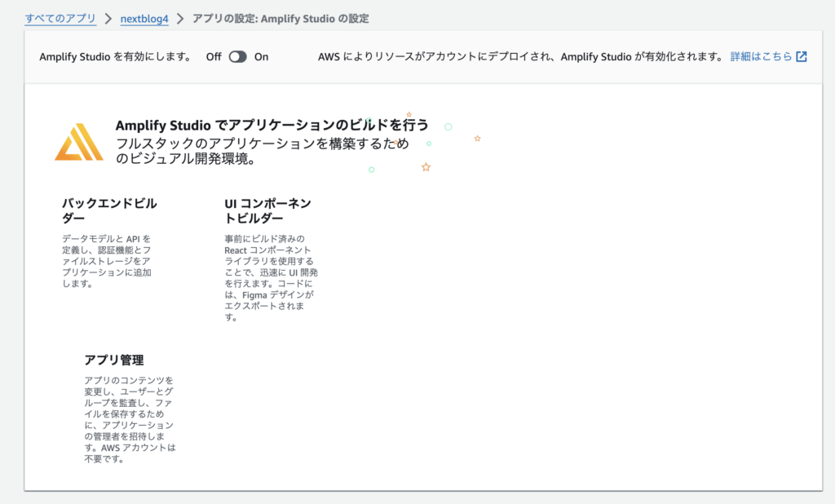Expand the バックエンドビルダー section heading
Image resolution: width=835 pixels, height=504 pixels.
(x=106, y=210)
